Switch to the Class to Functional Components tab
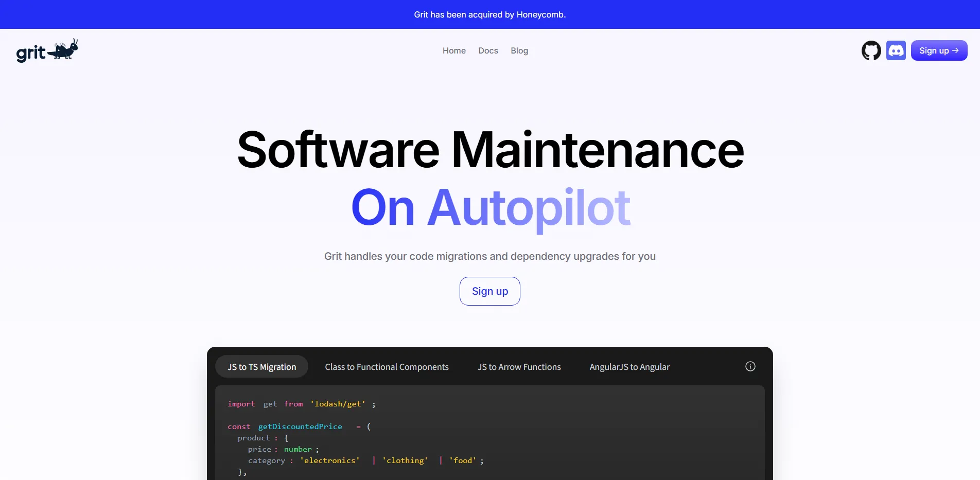Viewport: 980px width, 480px height. coord(387,366)
